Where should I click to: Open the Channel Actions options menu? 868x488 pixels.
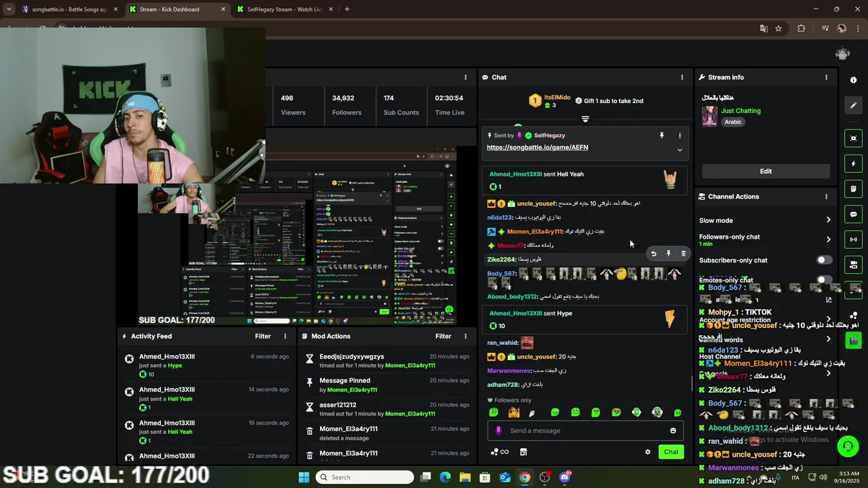pos(826,197)
